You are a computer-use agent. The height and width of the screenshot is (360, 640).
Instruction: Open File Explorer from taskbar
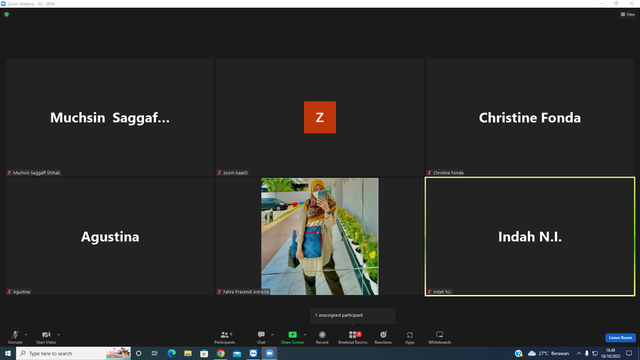tap(188, 353)
